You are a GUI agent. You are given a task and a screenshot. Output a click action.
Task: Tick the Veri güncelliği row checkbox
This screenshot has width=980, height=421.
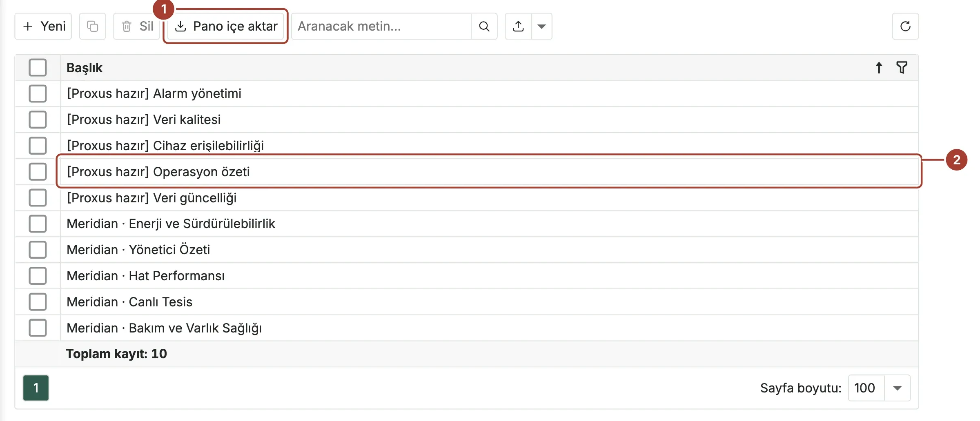coord(38,198)
